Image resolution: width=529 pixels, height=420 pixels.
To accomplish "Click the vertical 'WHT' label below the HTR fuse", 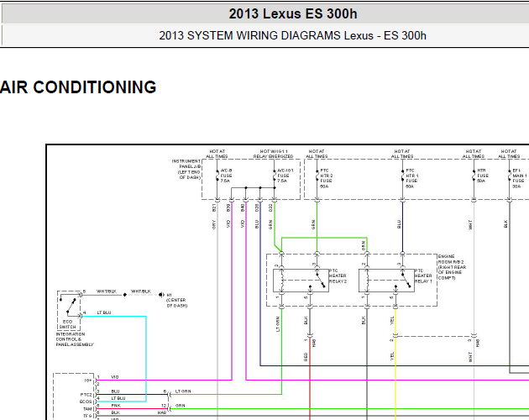I will pos(470,225).
